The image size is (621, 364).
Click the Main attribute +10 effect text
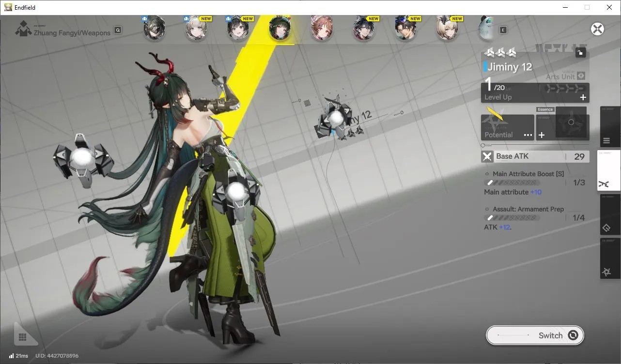click(513, 192)
